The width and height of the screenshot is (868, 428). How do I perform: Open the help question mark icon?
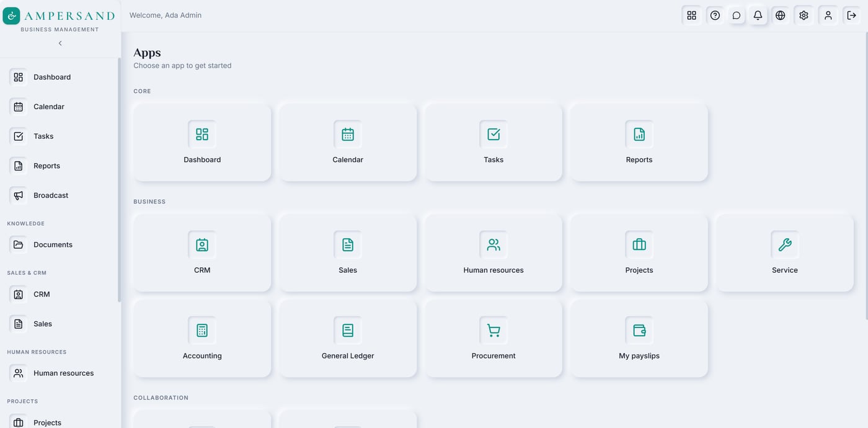point(715,16)
